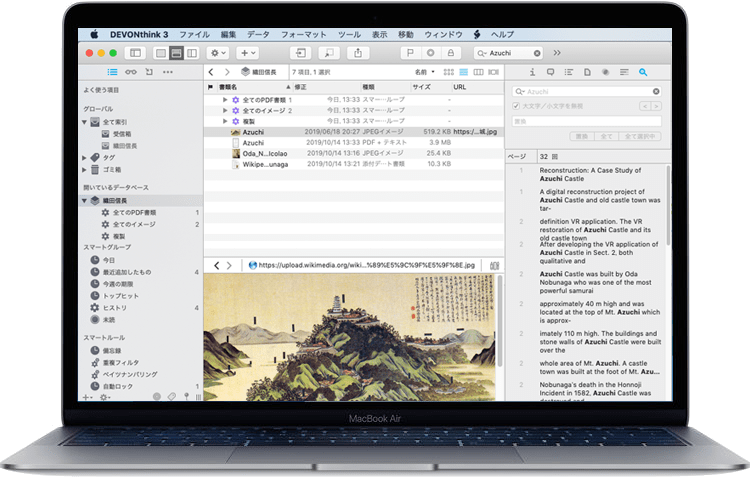Image resolution: width=750 pixels, height=485 pixels.
Task: Show toolbar overflow double-chevron items
Action: pyautogui.click(x=557, y=53)
